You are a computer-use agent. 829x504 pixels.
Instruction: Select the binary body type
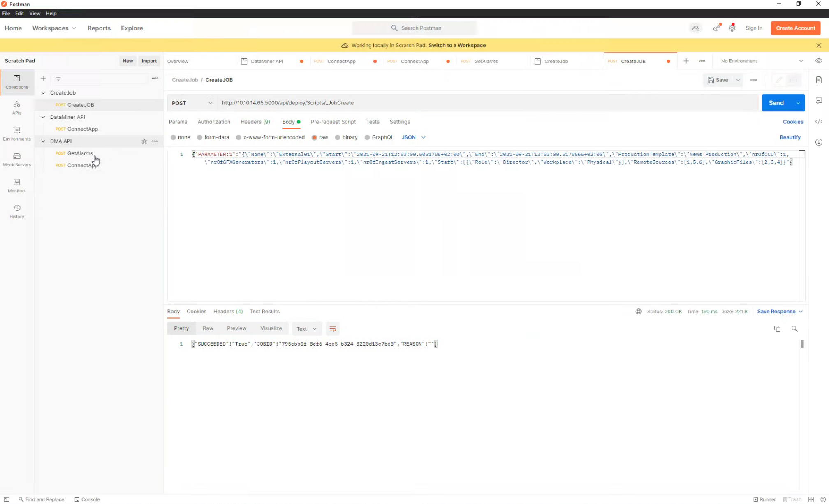point(346,137)
